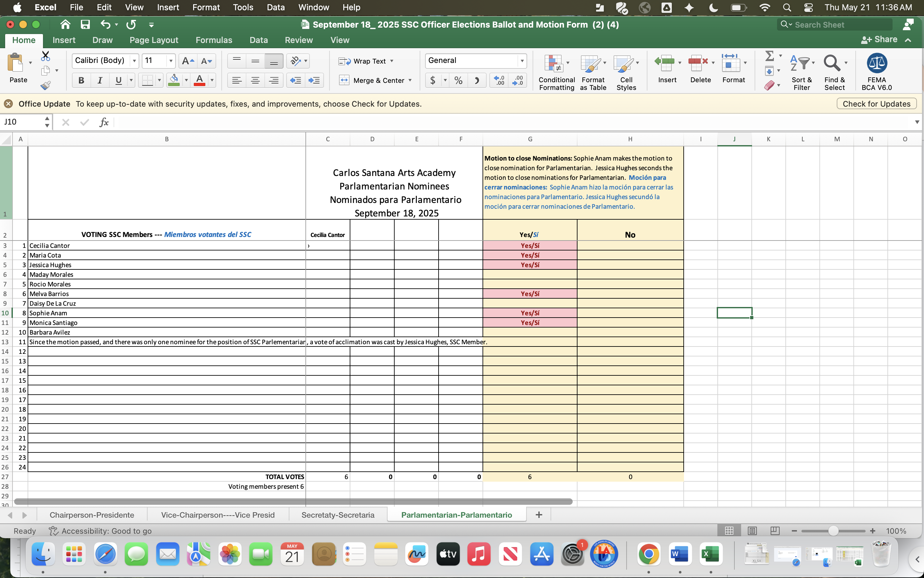
Task: Click the Format Painter brush icon
Action: (x=46, y=85)
